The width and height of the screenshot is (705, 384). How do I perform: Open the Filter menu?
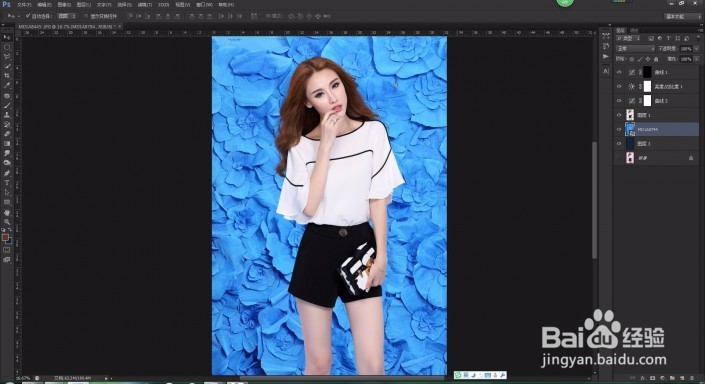click(144, 4)
